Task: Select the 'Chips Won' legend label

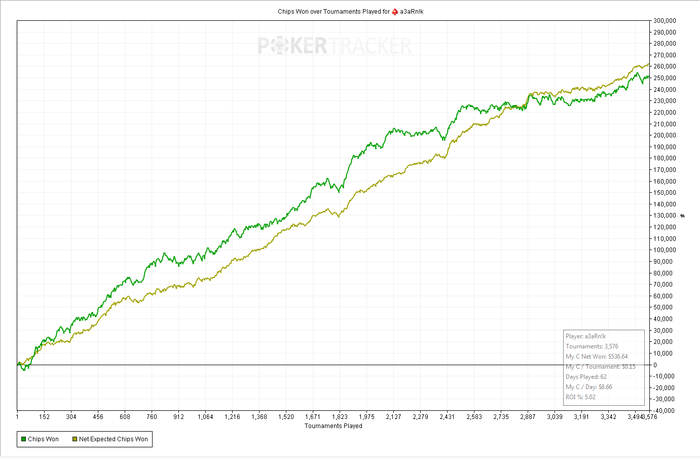Action: coord(43,439)
